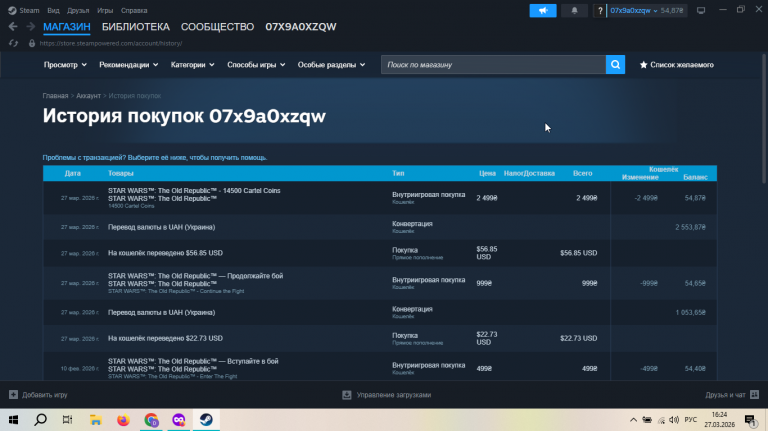Viewport: 768px width, 431px height.
Task: Launch Firefox from the taskbar
Action: coord(123,420)
